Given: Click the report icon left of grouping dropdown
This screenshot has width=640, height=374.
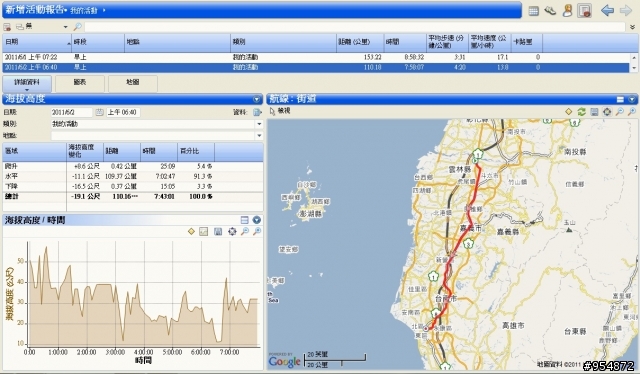Looking at the screenshot, I should 7,27.
